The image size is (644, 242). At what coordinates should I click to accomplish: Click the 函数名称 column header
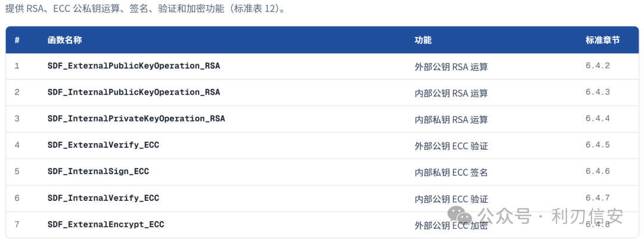tap(65, 40)
